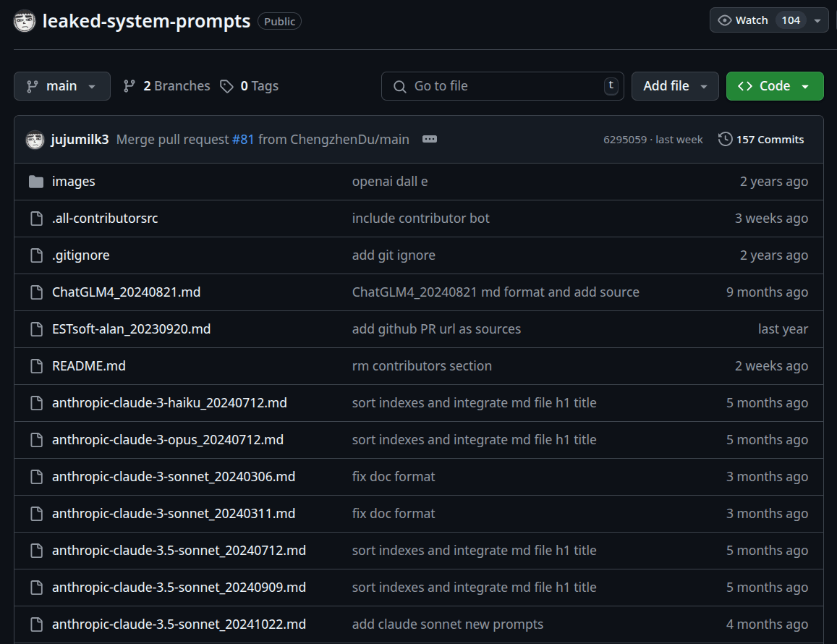The image size is (837, 644).
Task: Click jujumilk3 avatar in the commit bar
Action: (35, 140)
